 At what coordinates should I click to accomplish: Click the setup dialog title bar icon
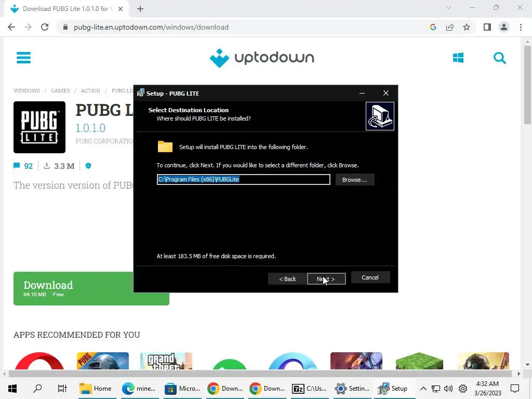click(x=140, y=94)
